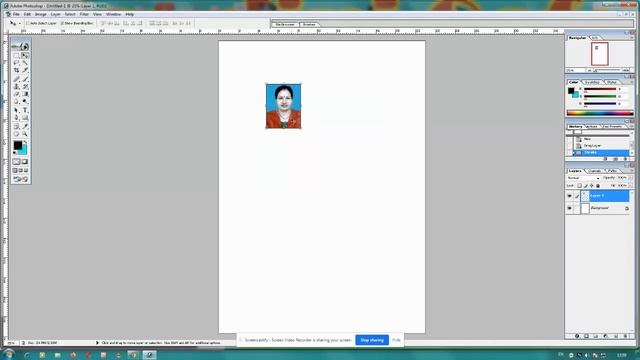The height and width of the screenshot is (360, 640).
Task: Select the Magic Wand tool
Action: [25, 63]
